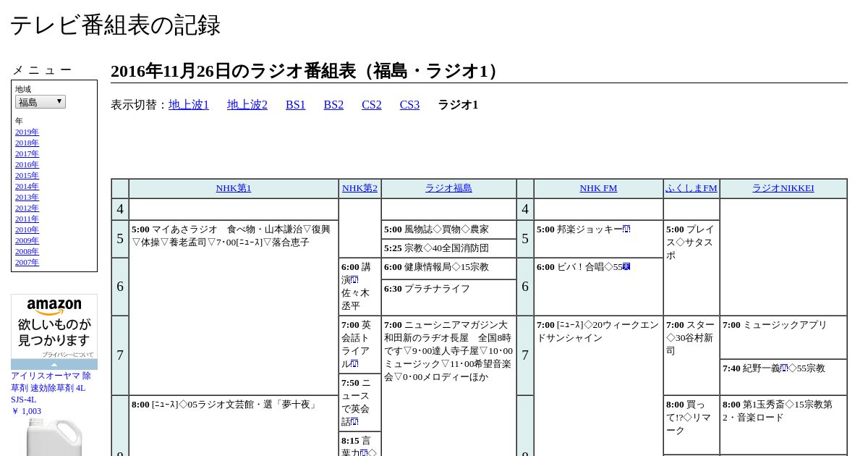
Task: Open the 2009年 archive link
Action: 27,240
